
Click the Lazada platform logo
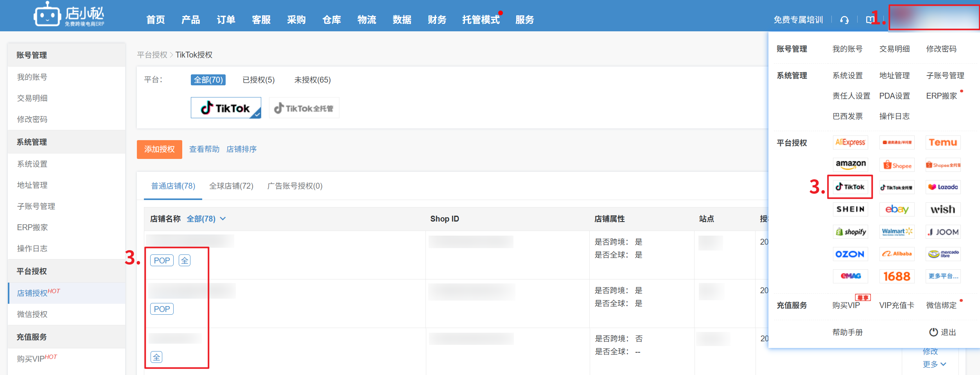point(943,187)
